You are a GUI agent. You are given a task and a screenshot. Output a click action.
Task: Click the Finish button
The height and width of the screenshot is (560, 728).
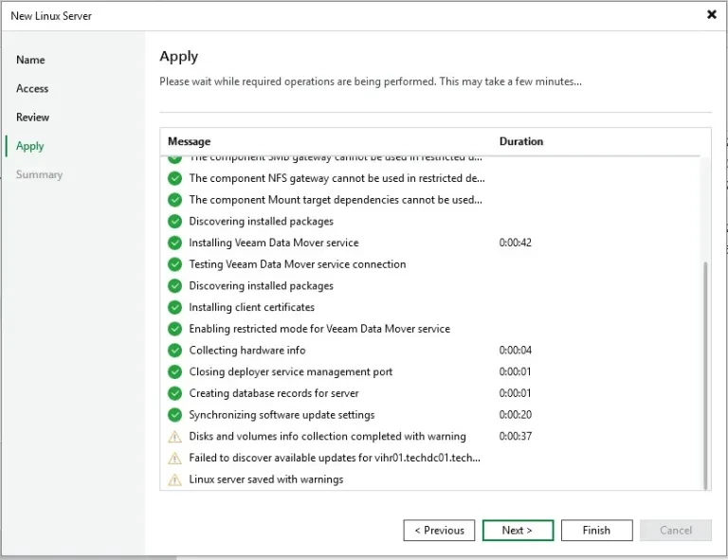pyautogui.click(x=596, y=531)
